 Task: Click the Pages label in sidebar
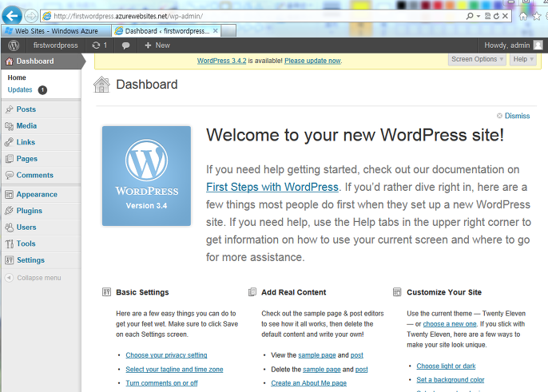(27, 159)
